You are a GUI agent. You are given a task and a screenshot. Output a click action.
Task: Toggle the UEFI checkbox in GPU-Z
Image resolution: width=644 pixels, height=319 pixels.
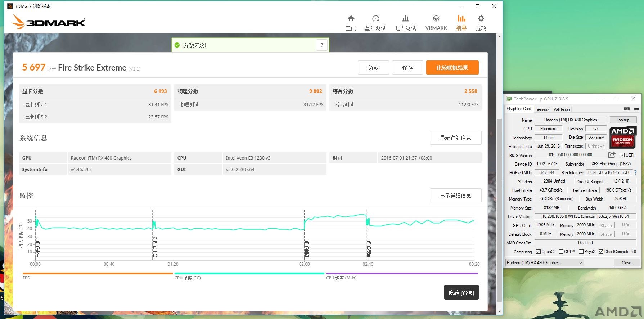[x=622, y=155]
